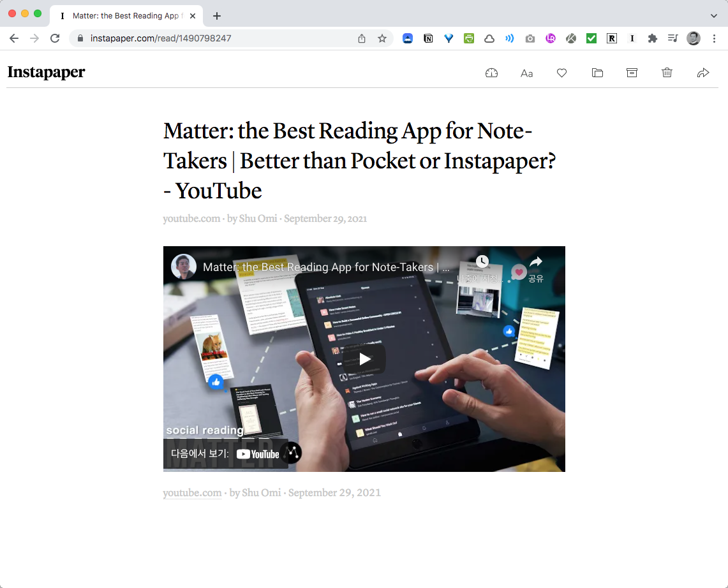Open video on YouTube logo button
The width and height of the screenshot is (728, 588).
click(x=258, y=454)
